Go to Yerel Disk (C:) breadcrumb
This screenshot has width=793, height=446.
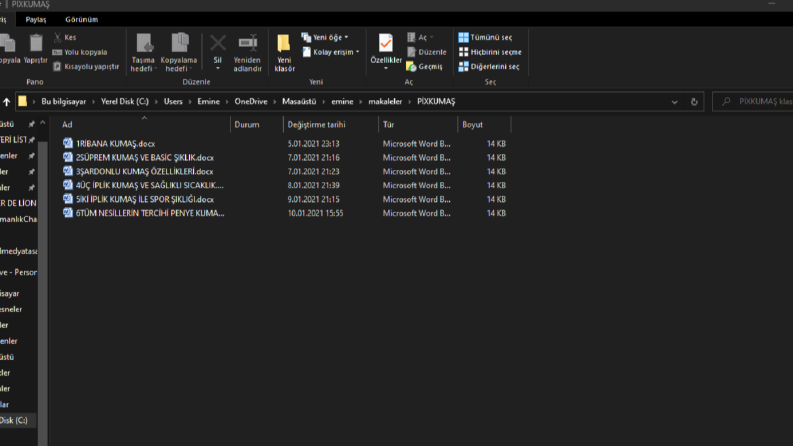coord(125,102)
